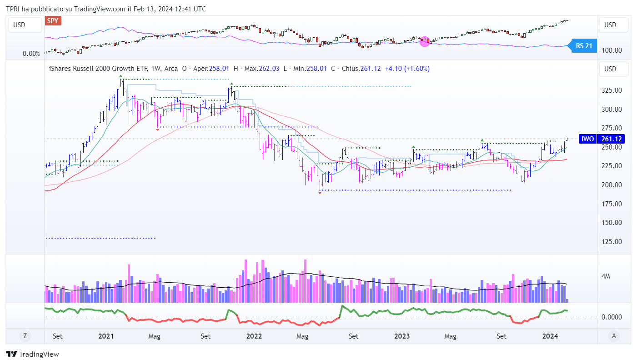This screenshot has width=637, height=364.
Task: Select the 2022 label on the time axis
Action: coord(254,336)
